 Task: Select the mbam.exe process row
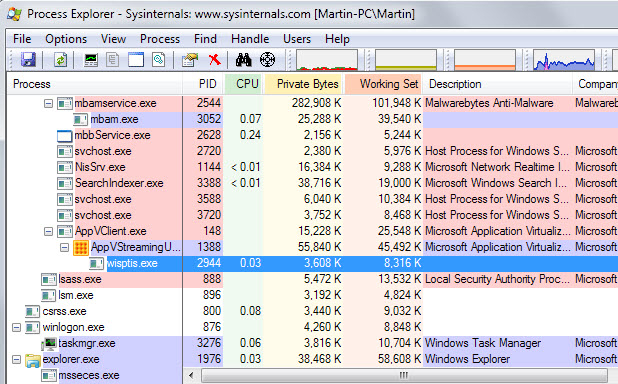(312, 119)
